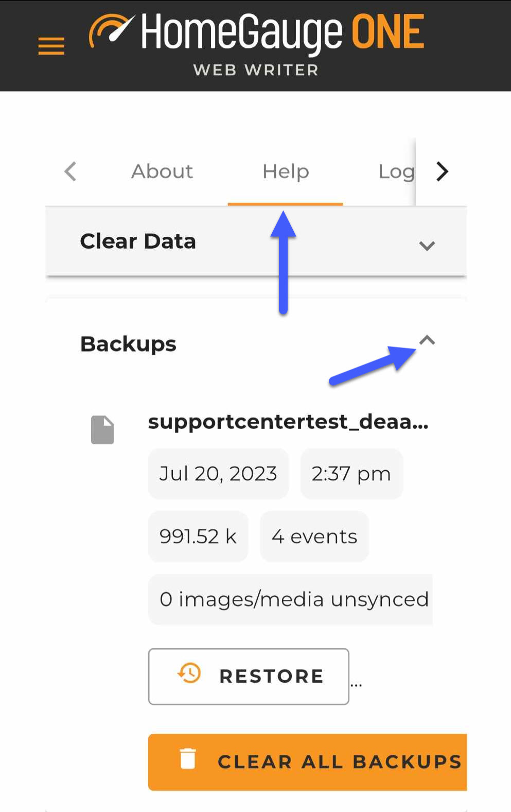Click CLEAR ALL BACKUPS button

click(x=308, y=762)
